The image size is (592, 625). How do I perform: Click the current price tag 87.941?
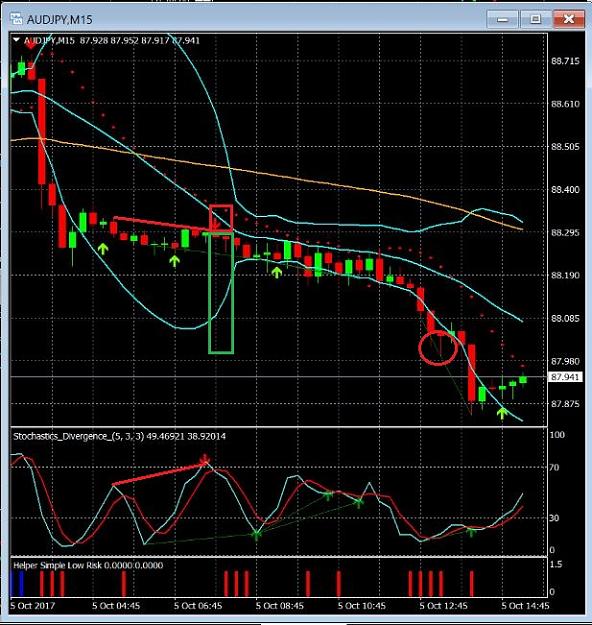point(565,377)
